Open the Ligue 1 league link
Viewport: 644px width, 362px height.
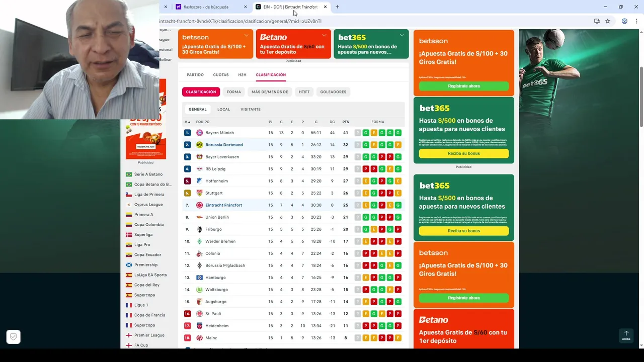(x=141, y=305)
